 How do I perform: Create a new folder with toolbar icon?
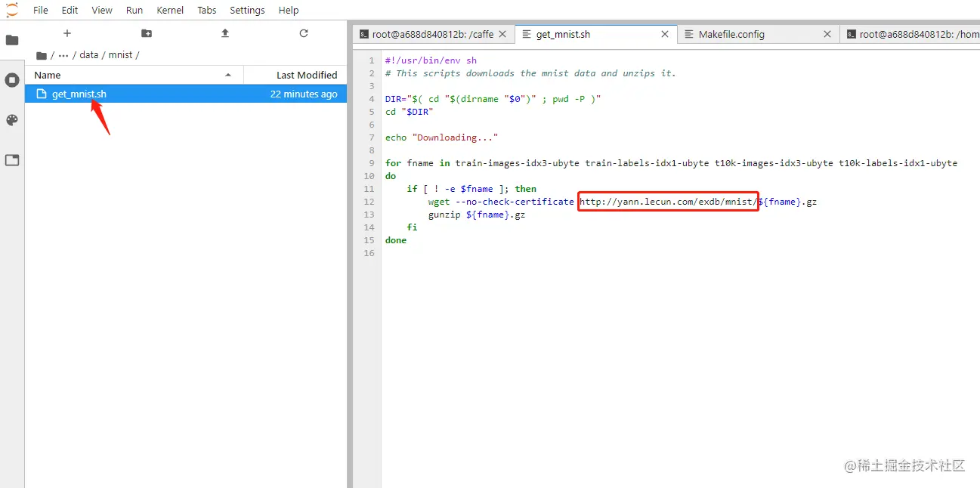tap(147, 33)
